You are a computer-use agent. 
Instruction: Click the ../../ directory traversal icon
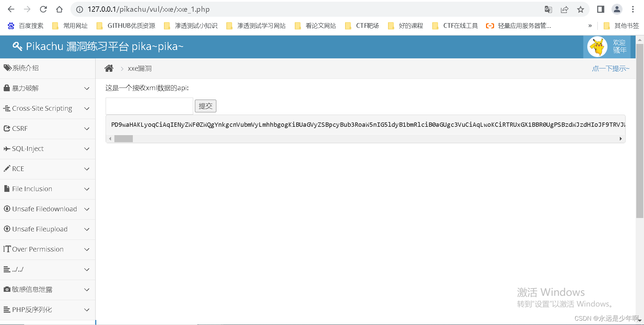(7, 269)
